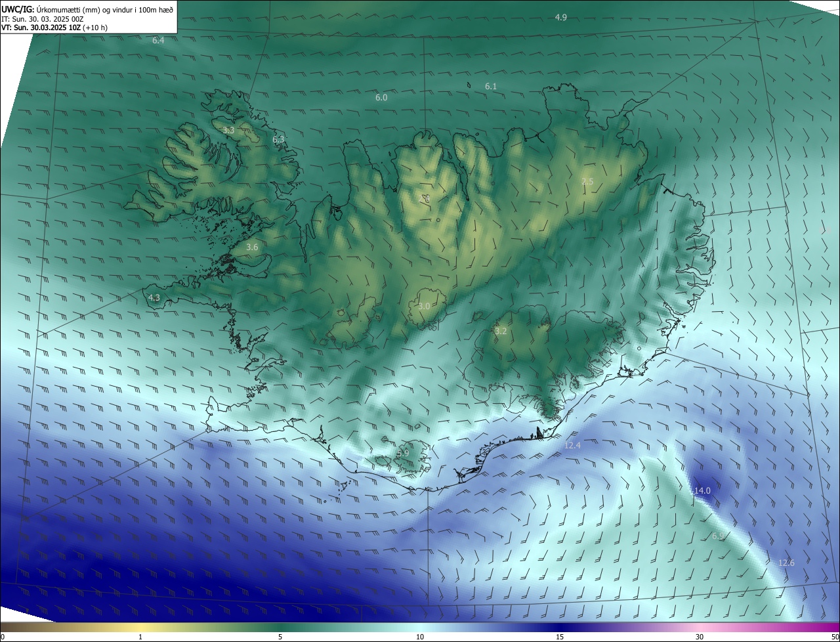Click the '10' tick on the color scale
Image resolution: width=840 pixels, height=642 pixels.
tap(420, 637)
